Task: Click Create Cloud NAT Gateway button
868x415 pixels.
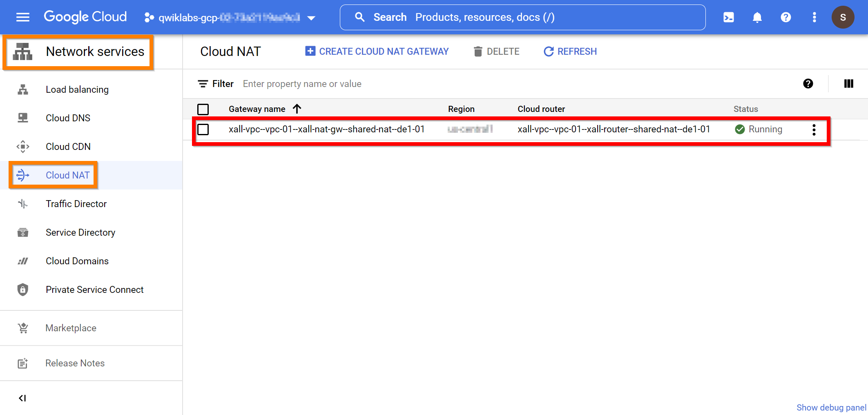Action: click(377, 51)
